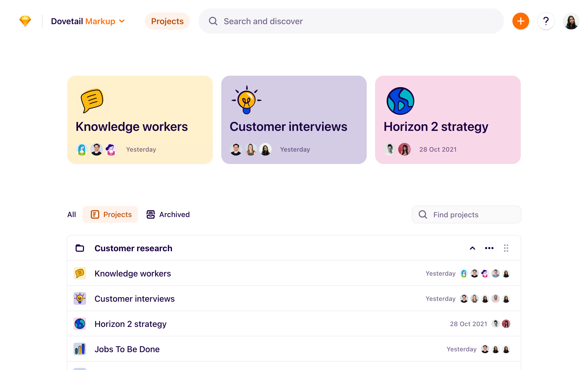Viewport: 588px width, 370px height.
Task: Click the user profile avatar
Action: coord(571,21)
